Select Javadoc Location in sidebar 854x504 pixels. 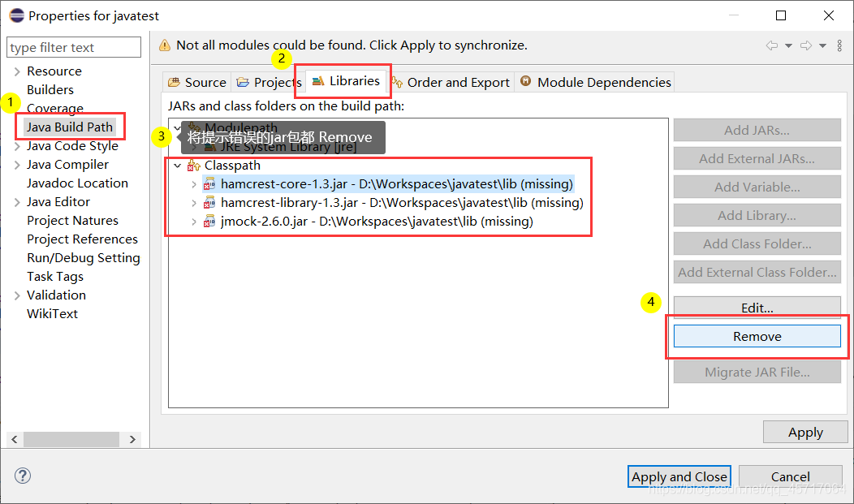click(x=77, y=183)
